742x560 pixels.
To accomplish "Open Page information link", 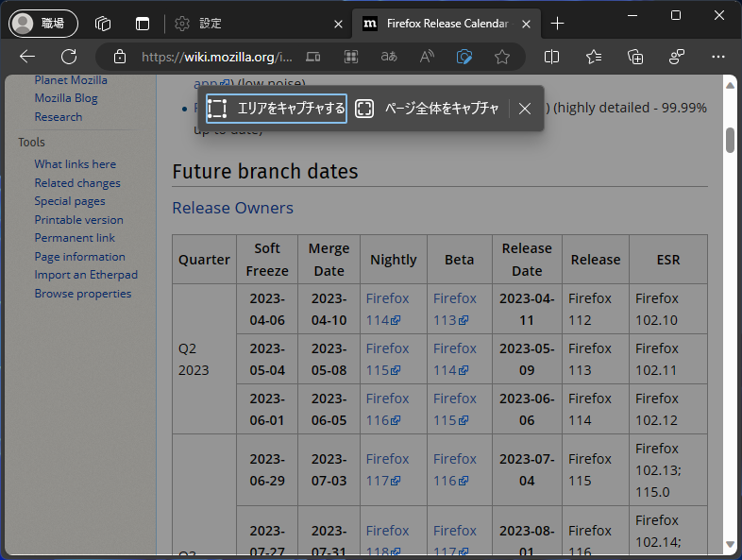I will point(80,257).
